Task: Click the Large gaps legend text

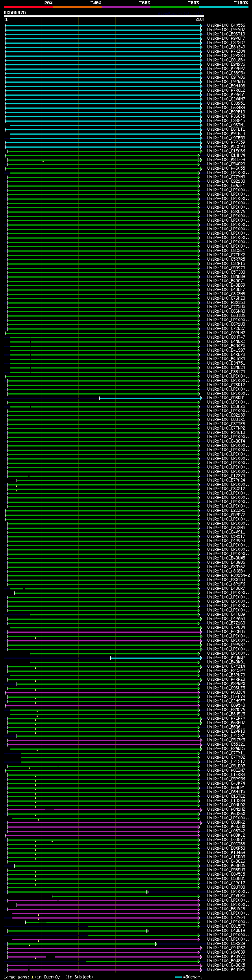Action: pyautogui.click(x=48, y=977)
